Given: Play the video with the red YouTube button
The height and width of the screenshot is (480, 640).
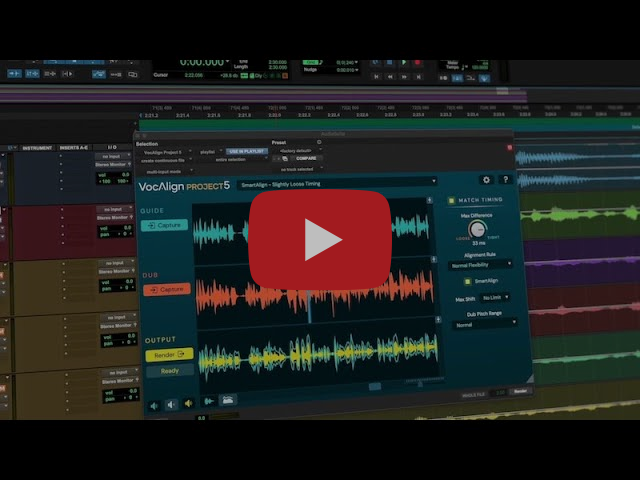Looking at the screenshot, I should click(x=320, y=240).
